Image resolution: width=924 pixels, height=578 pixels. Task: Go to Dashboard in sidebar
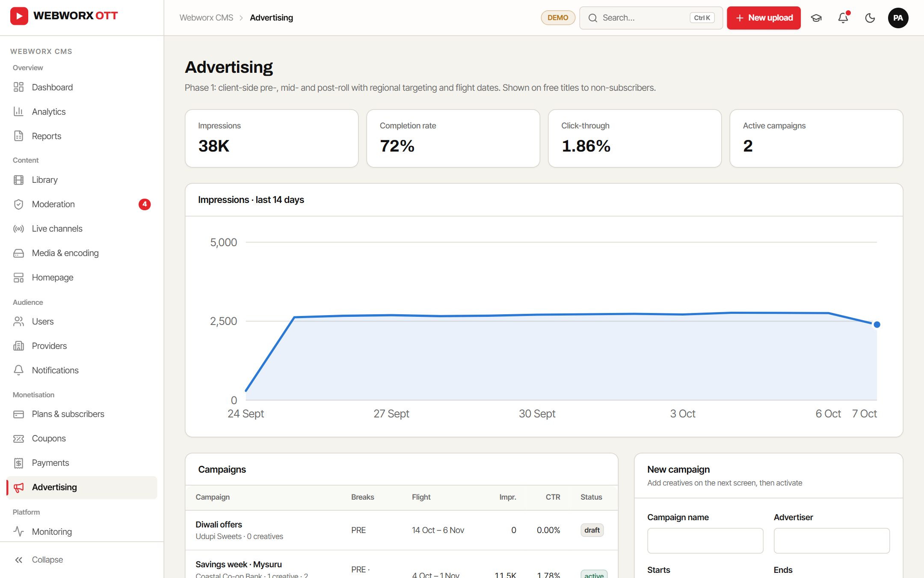(x=82, y=87)
